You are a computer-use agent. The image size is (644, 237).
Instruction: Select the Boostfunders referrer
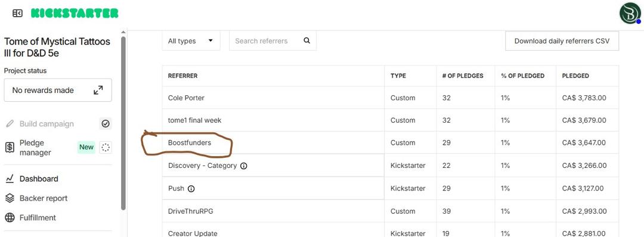pyautogui.click(x=190, y=143)
